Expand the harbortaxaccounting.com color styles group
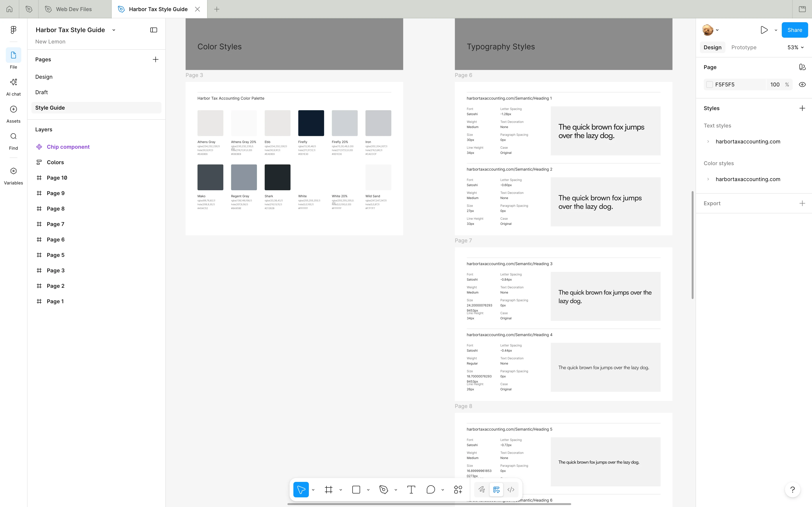 click(x=708, y=179)
